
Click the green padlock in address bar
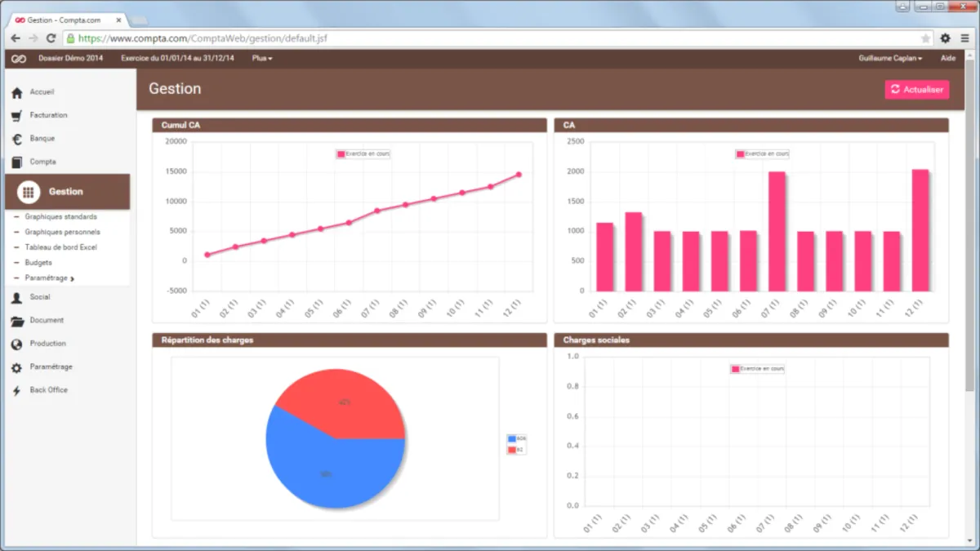(x=71, y=38)
